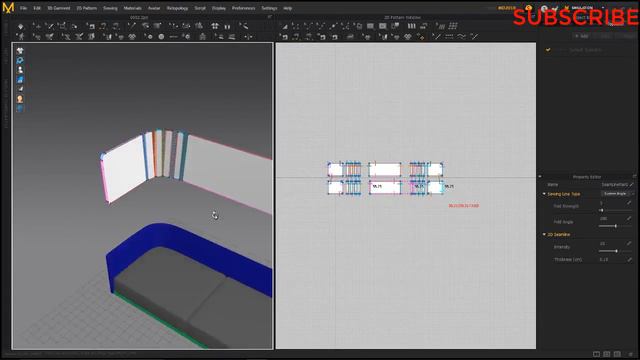
Task: Open the File menu
Action: point(24,8)
